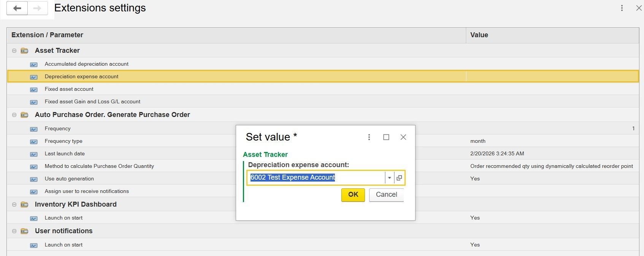Viewport: 644px width, 256px height.
Task: Collapse the User notifications group
Action: 14,231
